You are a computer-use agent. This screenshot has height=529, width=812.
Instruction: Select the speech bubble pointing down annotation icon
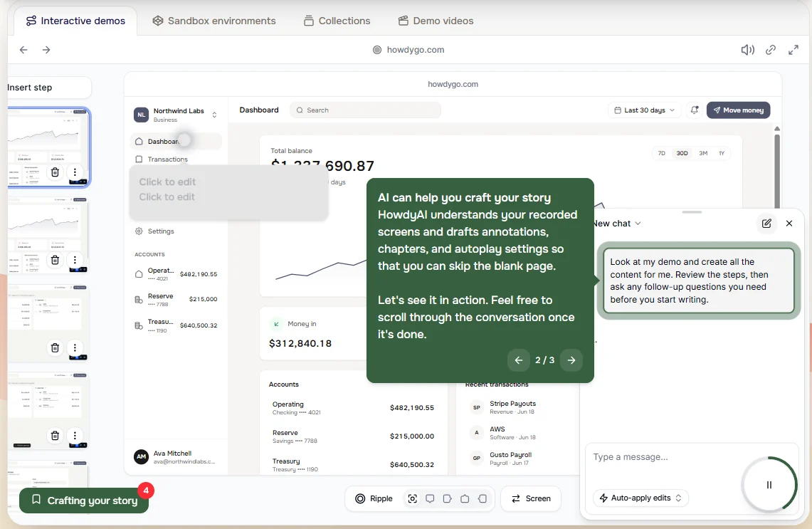(430, 498)
